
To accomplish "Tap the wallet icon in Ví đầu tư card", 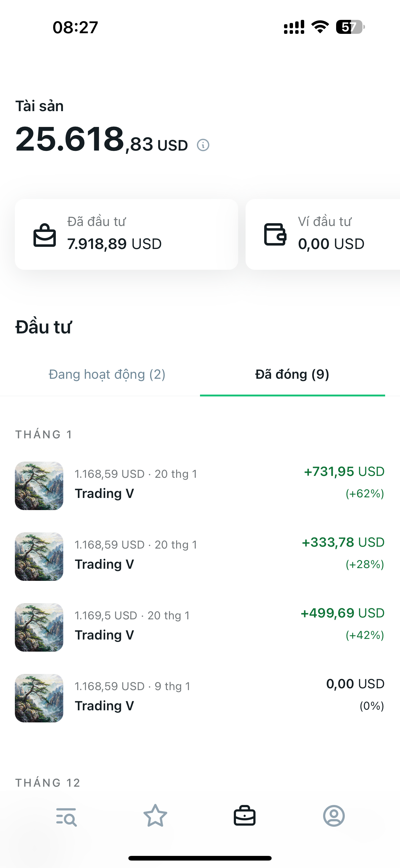I will point(275,234).
